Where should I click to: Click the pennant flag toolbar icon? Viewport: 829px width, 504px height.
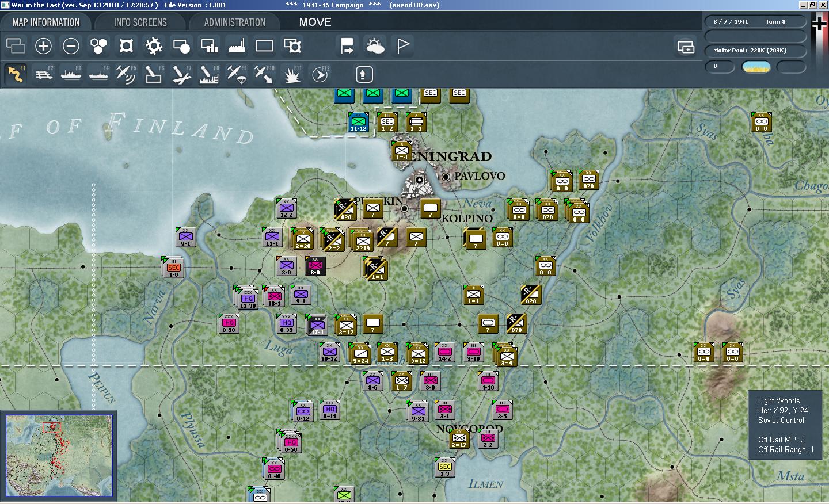tap(403, 45)
